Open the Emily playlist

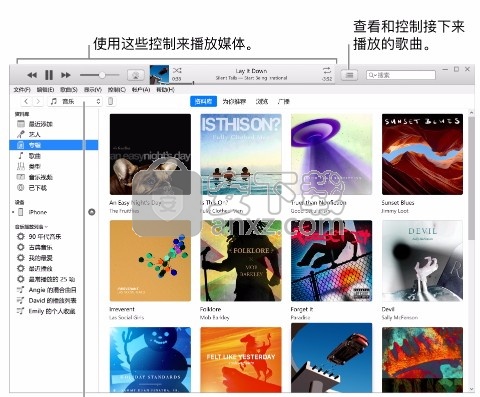click(53, 311)
